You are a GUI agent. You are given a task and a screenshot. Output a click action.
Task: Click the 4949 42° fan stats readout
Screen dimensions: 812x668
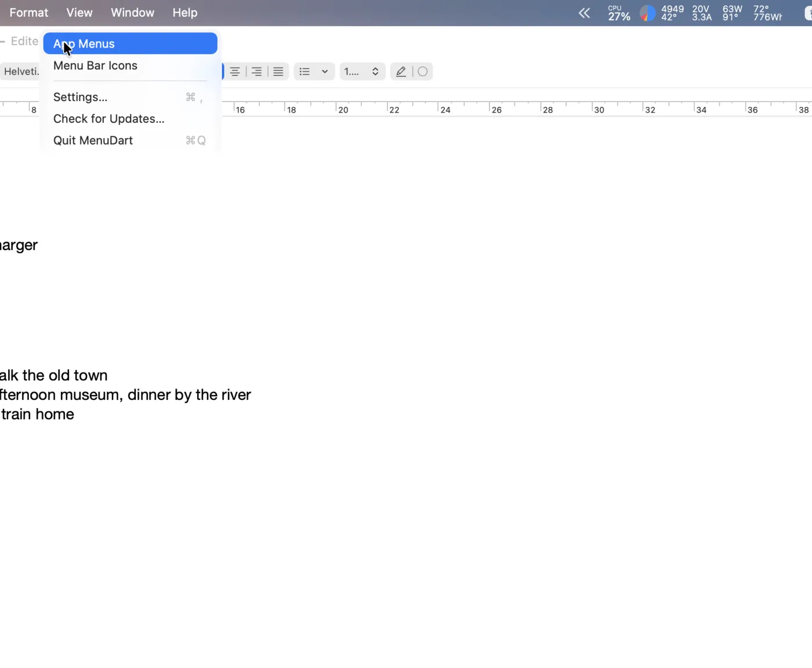672,13
